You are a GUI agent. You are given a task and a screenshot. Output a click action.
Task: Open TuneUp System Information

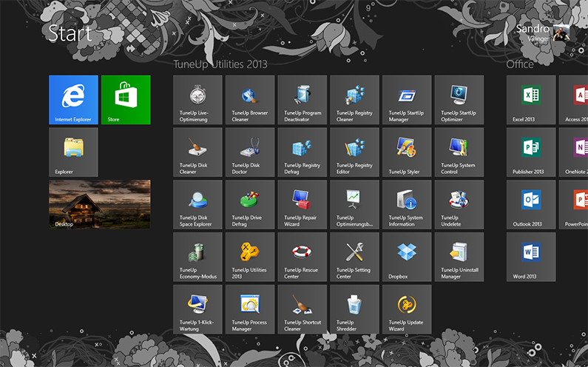pyautogui.click(x=407, y=204)
